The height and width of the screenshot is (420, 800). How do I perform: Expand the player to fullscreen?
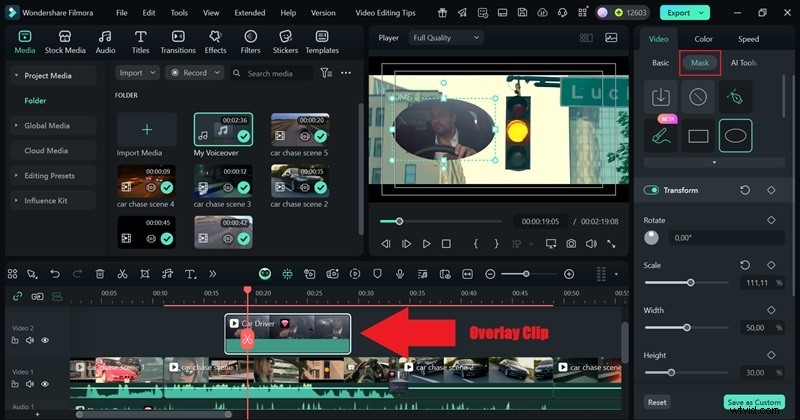tap(611, 244)
